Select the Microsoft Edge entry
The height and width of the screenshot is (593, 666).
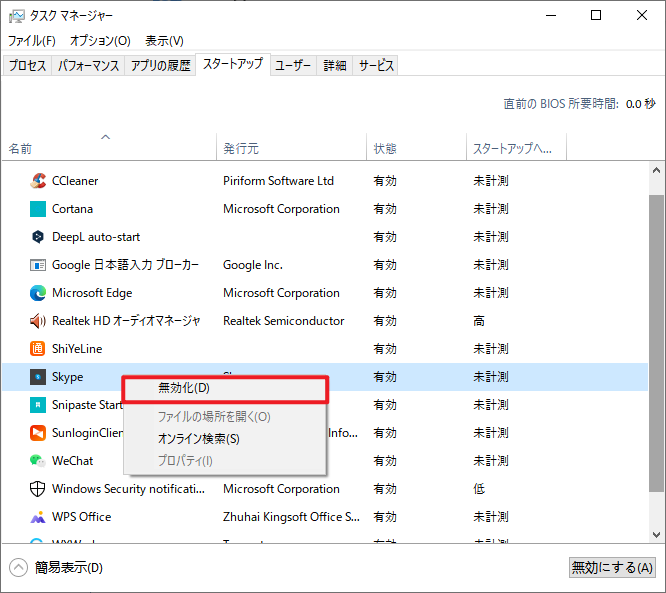[x=92, y=293]
